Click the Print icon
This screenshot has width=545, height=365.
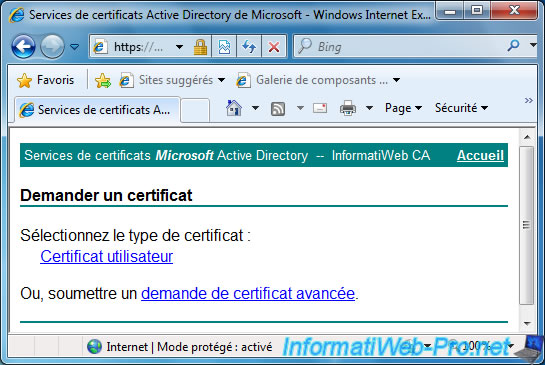(x=348, y=108)
